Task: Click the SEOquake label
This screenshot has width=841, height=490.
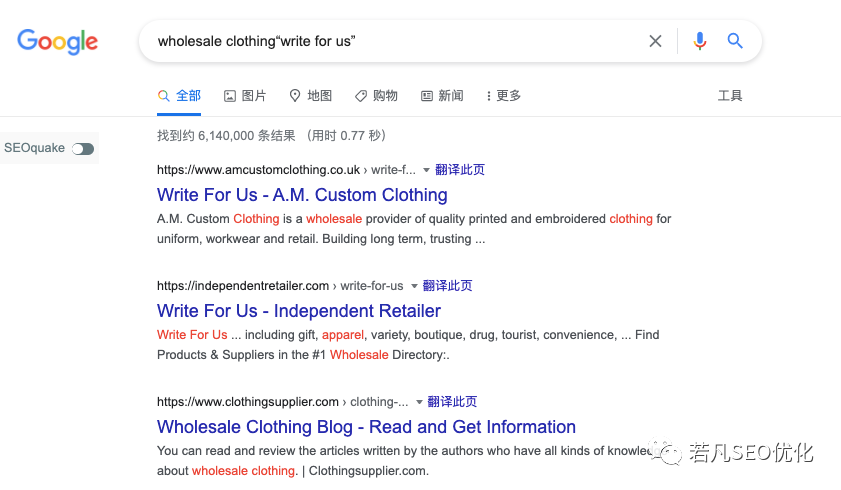Action: (34, 148)
